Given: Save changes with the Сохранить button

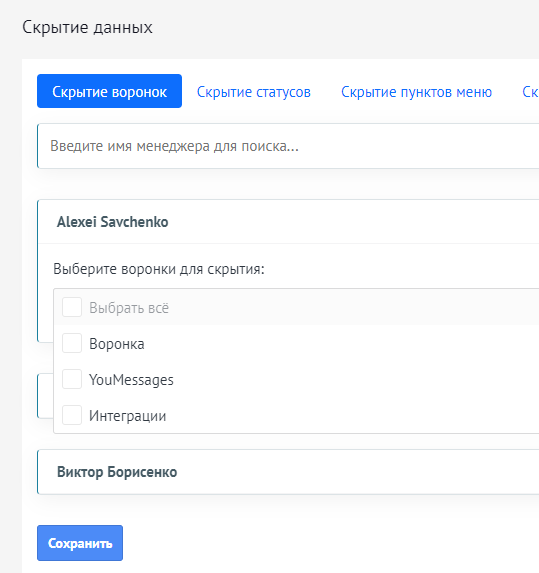Looking at the screenshot, I should tap(80, 543).
